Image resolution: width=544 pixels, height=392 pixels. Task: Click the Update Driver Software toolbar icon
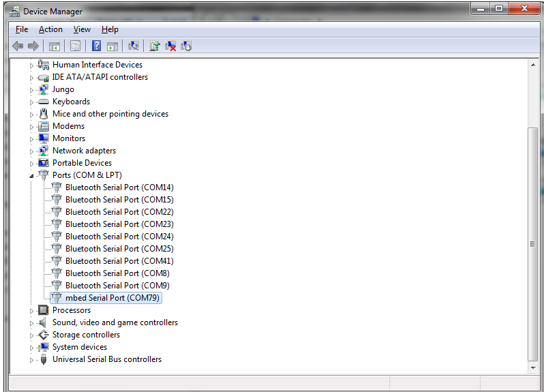coord(155,46)
